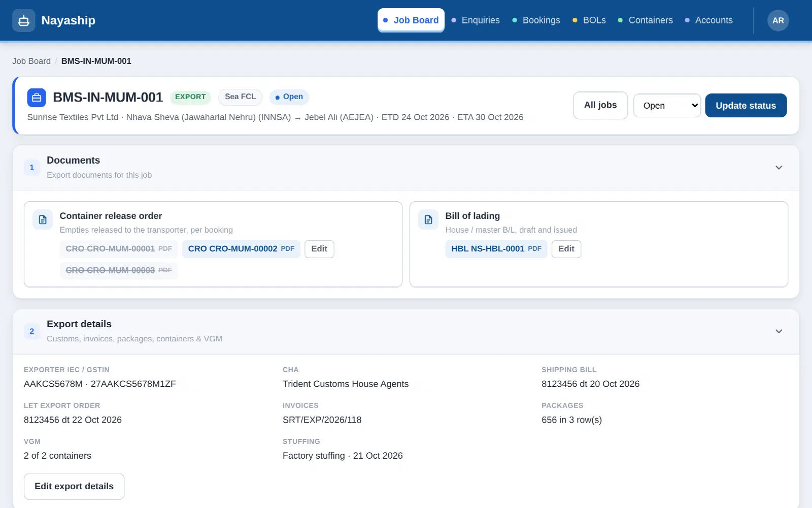The height and width of the screenshot is (508, 812).
Task: Click the Documents step number 1 badge
Action: coord(32,167)
